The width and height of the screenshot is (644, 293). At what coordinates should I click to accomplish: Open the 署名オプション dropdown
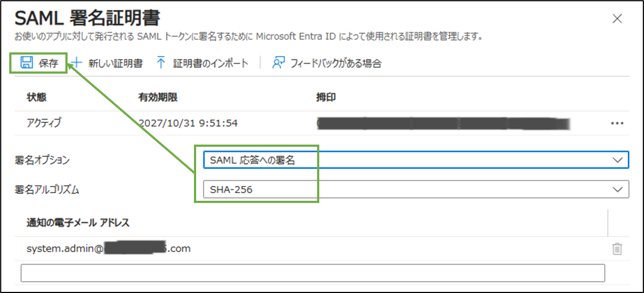point(416,160)
